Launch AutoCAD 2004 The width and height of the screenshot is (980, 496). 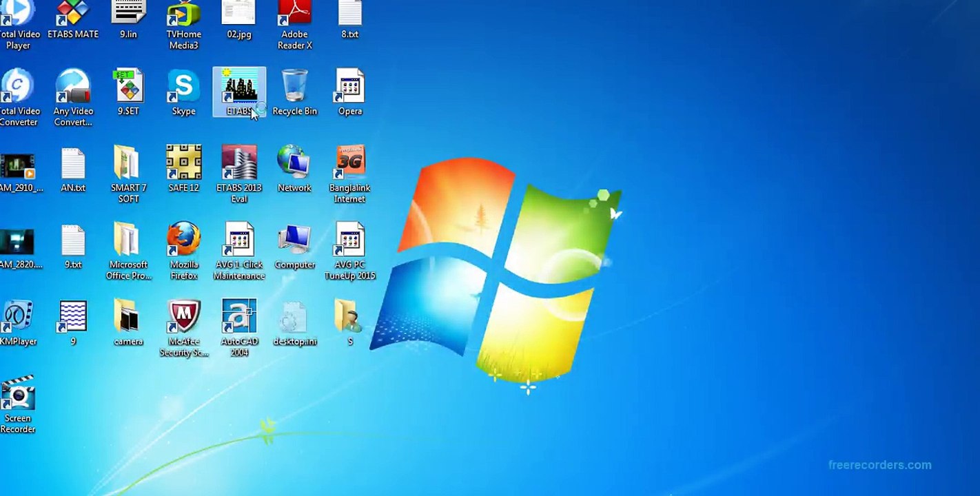click(239, 328)
